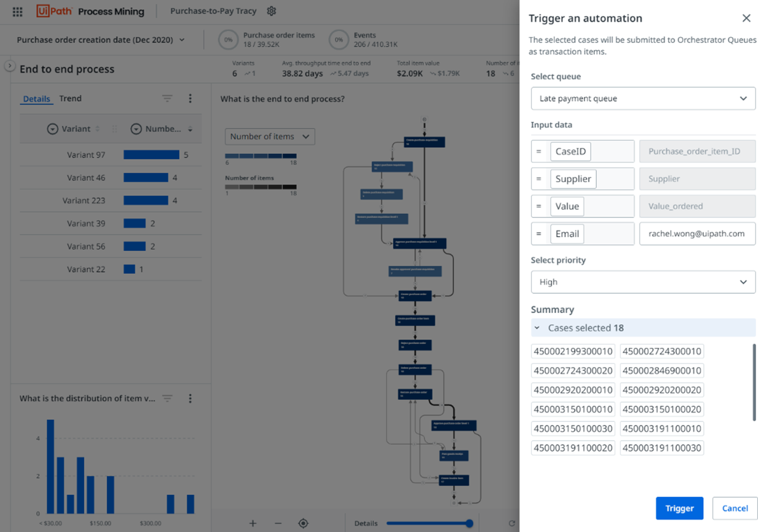Zoom out of the process graph

pos(278,523)
